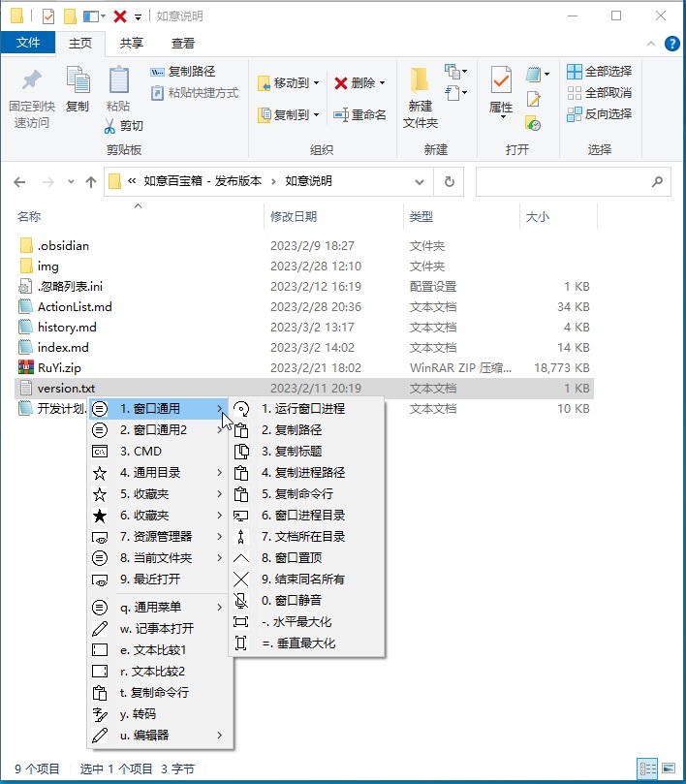
Task: Collapse the ribbon with the chevron
Action: click(x=651, y=44)
